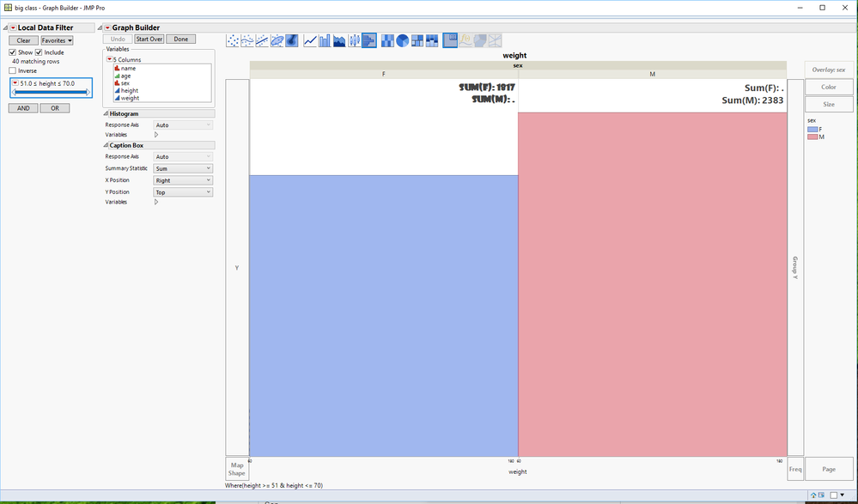The width and height of the screenshot is (858, 504).
Task: Enable the Inverse checkbox
Action: click(13, 70)
